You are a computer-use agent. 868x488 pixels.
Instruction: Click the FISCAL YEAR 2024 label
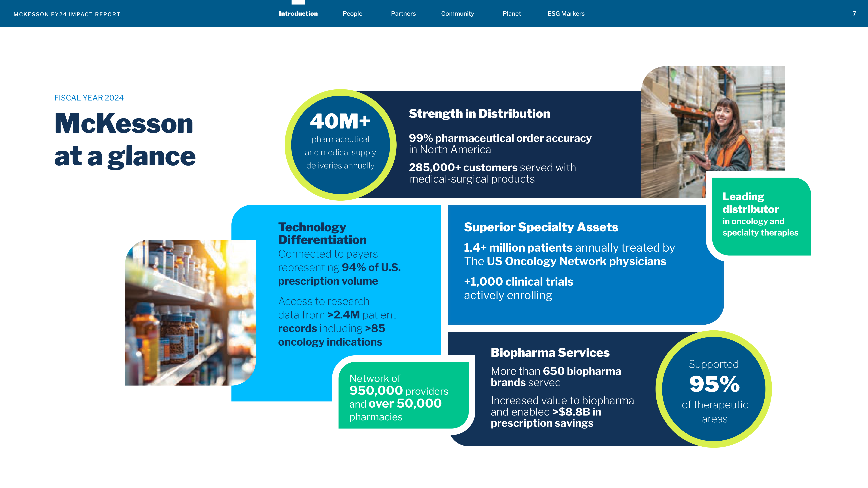[x=89, y=98]
